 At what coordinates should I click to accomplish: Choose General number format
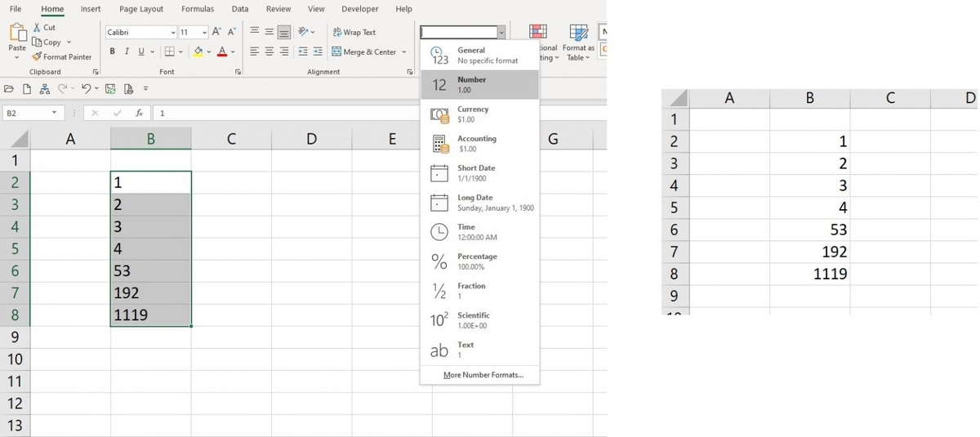479,56
